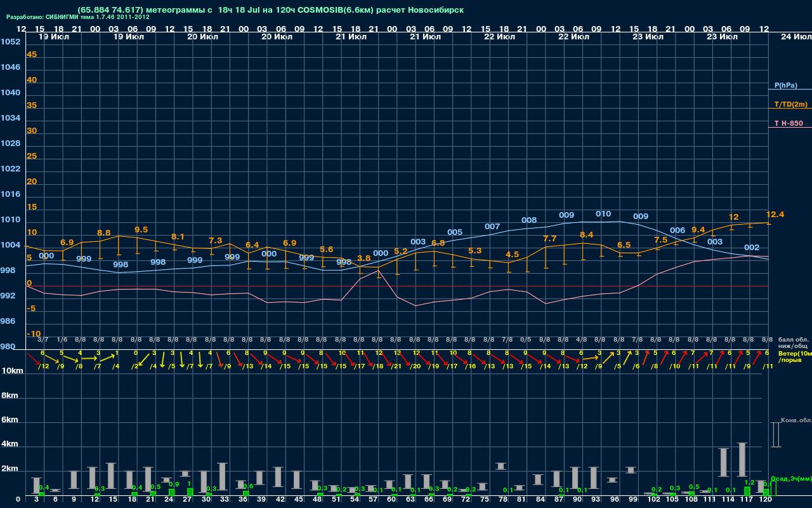Click the 9.4 temperature label
Image resolution: width=812 pixels, height=508 pixels.
pyautogui.click(x=698, y=229)
